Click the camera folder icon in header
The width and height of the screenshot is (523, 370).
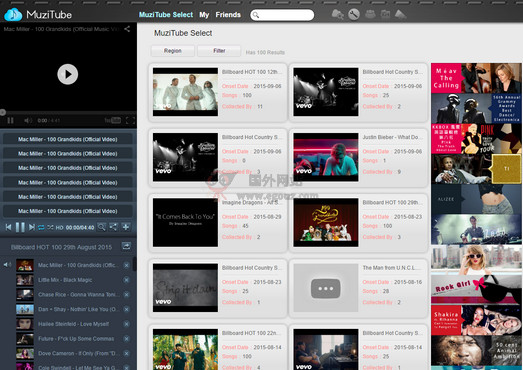pos(385,14)
